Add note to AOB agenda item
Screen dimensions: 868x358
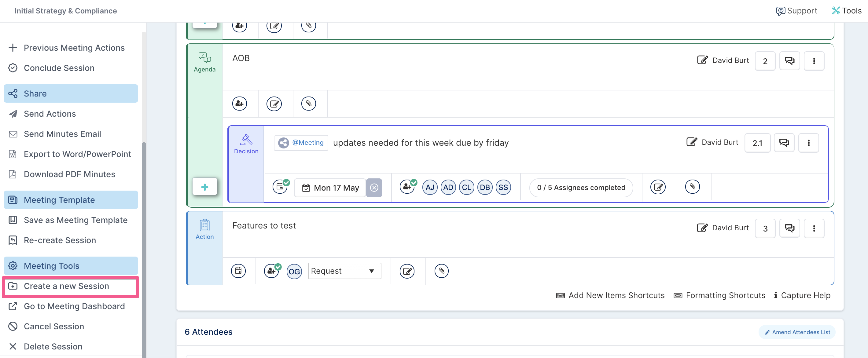pyautogui.click(x=274, y=104)
